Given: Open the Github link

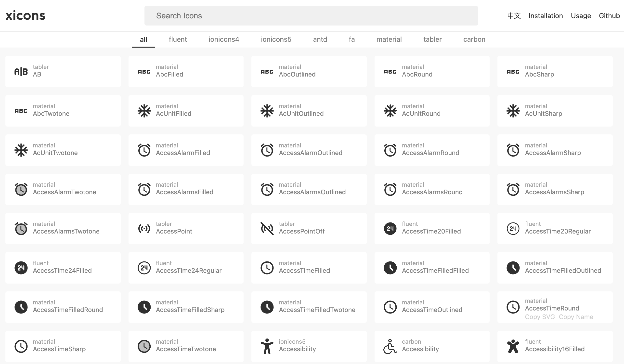Looking at the screenshot, I should pos(609,16).
